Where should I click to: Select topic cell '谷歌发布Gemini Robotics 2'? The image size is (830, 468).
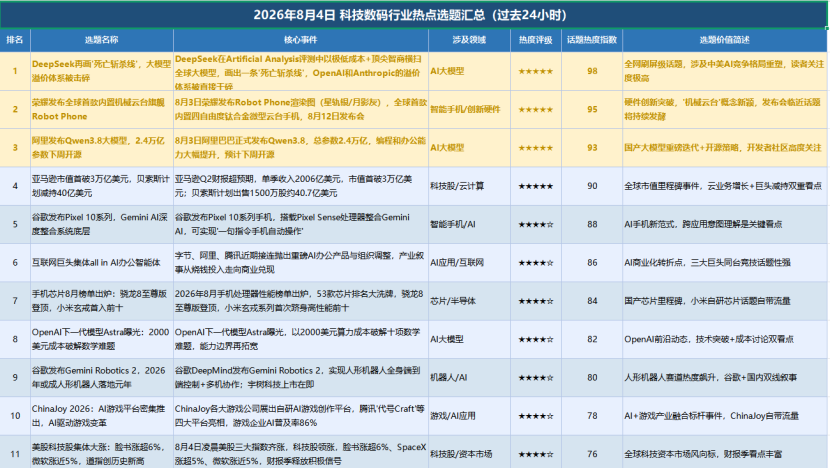tap(102, 377)
